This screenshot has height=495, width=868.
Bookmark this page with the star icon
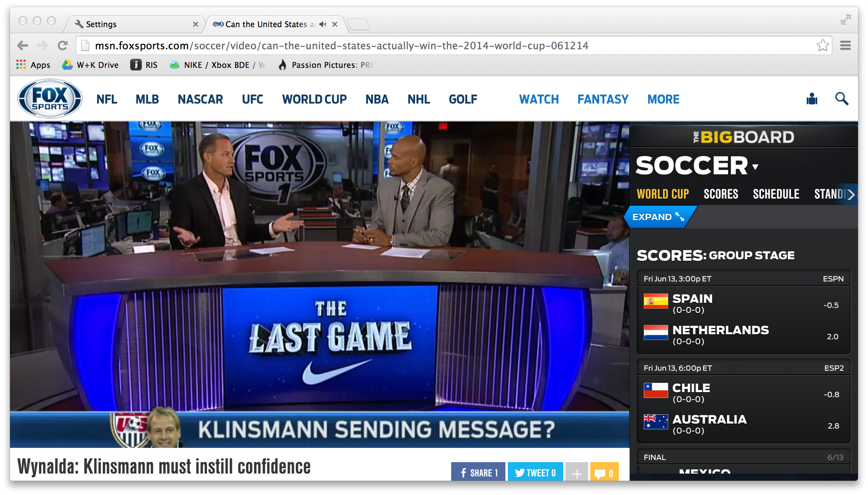[x=823, y=45]
